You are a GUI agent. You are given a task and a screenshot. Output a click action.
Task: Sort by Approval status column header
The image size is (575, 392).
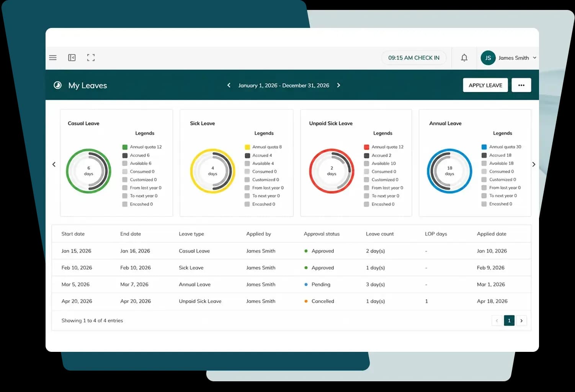pos(322,234)
